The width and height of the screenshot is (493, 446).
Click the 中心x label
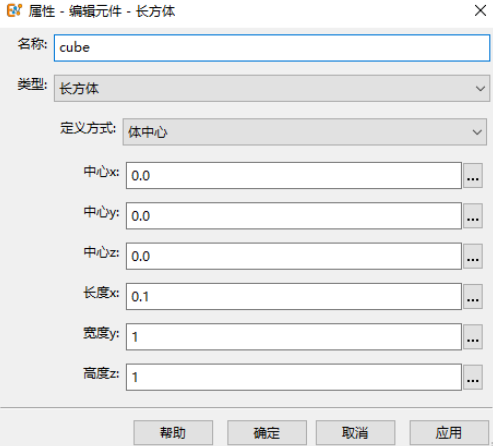(x=101, y=172)
